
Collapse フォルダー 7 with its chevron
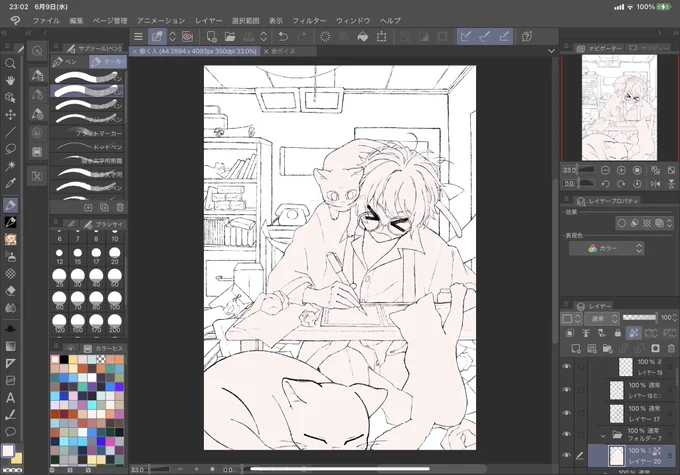pos(603,435)
